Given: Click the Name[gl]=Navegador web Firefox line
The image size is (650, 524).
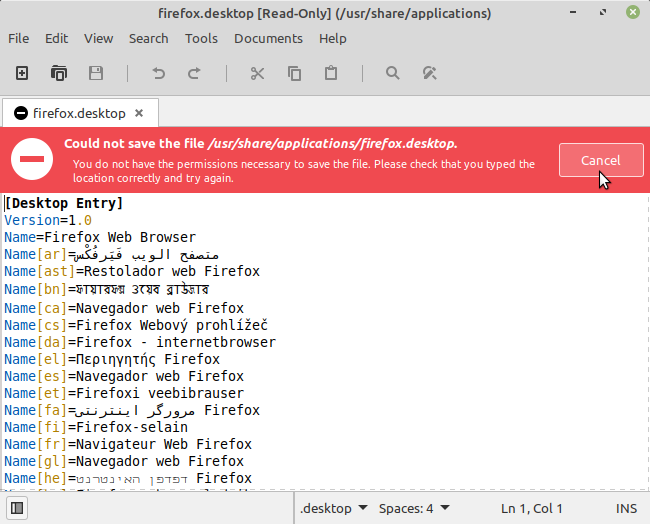Looking at the screenshot, I should tap(124, 461).
